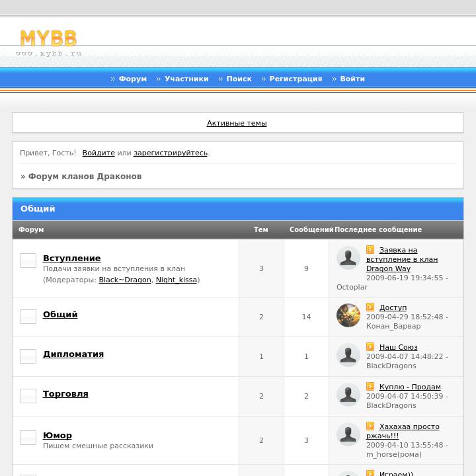Open the Торговля forum
The image size is (476, 476).
click(x=65, y=394)
